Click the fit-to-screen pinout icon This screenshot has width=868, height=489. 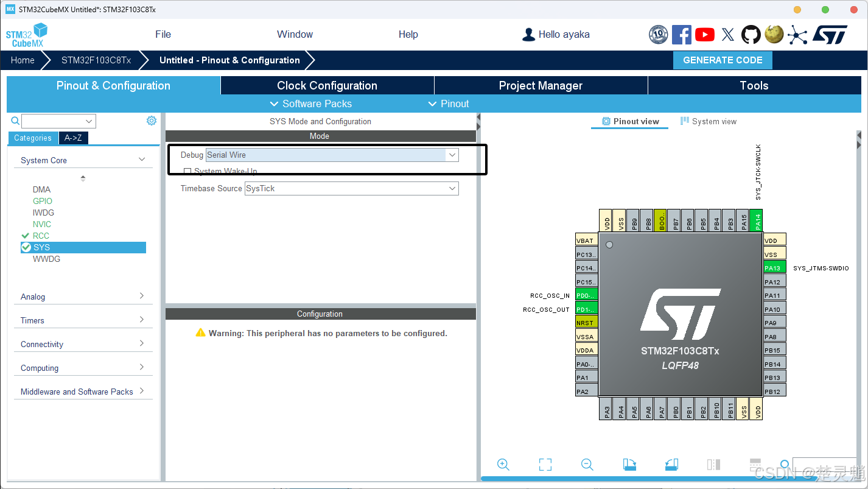point(545,465)
